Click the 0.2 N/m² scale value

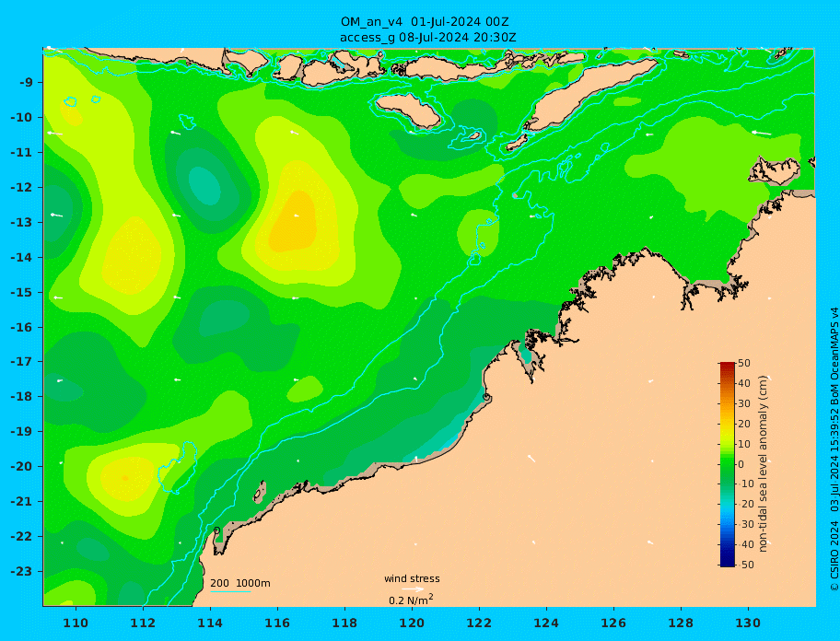[x=411, y=600]
